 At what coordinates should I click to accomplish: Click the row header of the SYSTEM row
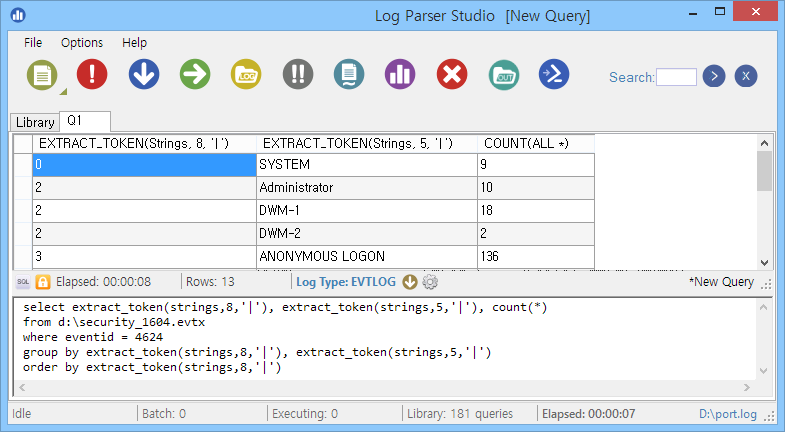[23, 165]
